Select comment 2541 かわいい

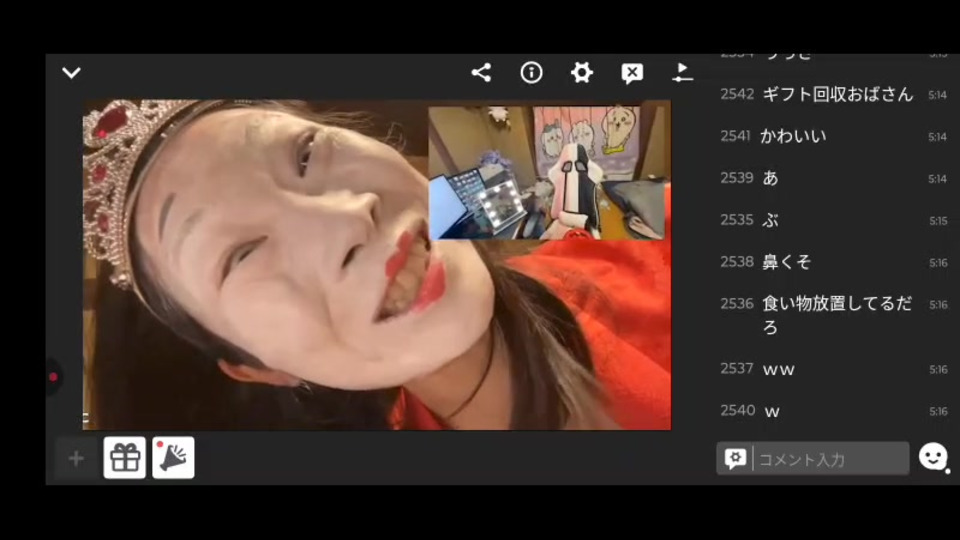tap(834, 136)
